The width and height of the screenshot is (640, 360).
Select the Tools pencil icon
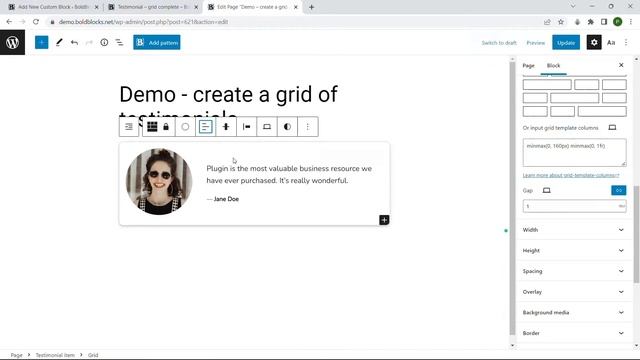59,42
